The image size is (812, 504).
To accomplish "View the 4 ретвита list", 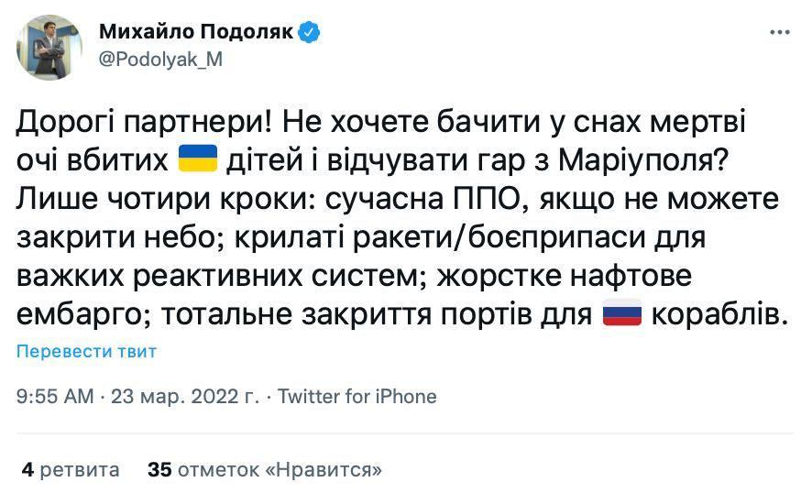I will [x=71, y=470].
